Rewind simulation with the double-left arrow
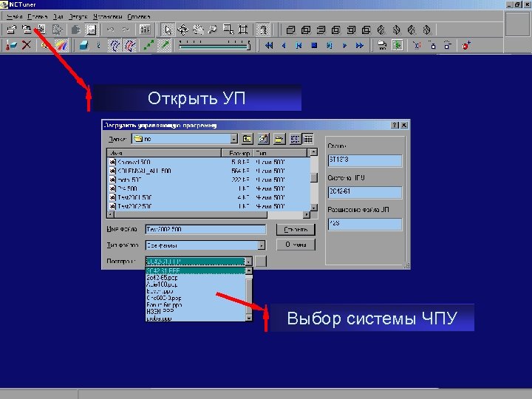 pos(269,45)
